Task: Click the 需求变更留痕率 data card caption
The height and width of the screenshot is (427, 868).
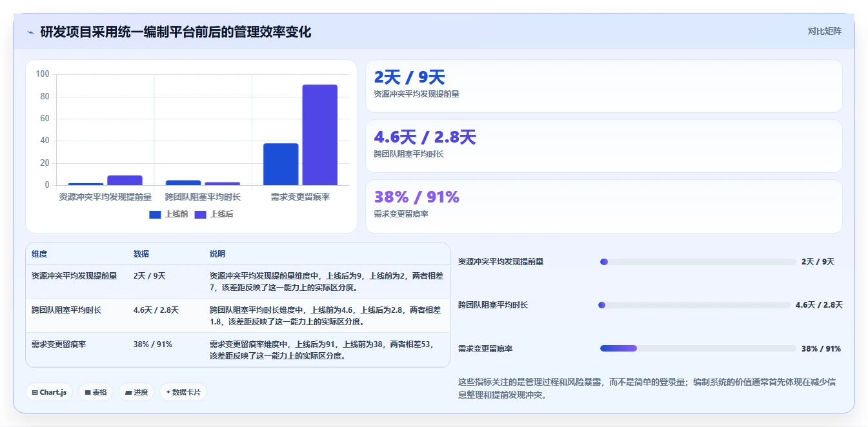Action: coord(401,214)
